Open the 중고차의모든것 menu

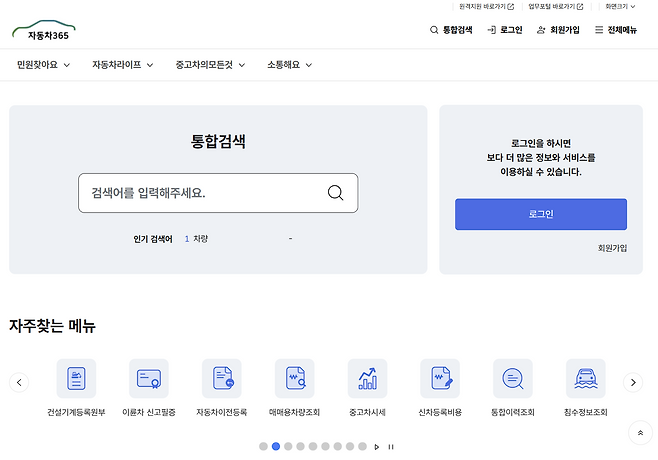209,65
